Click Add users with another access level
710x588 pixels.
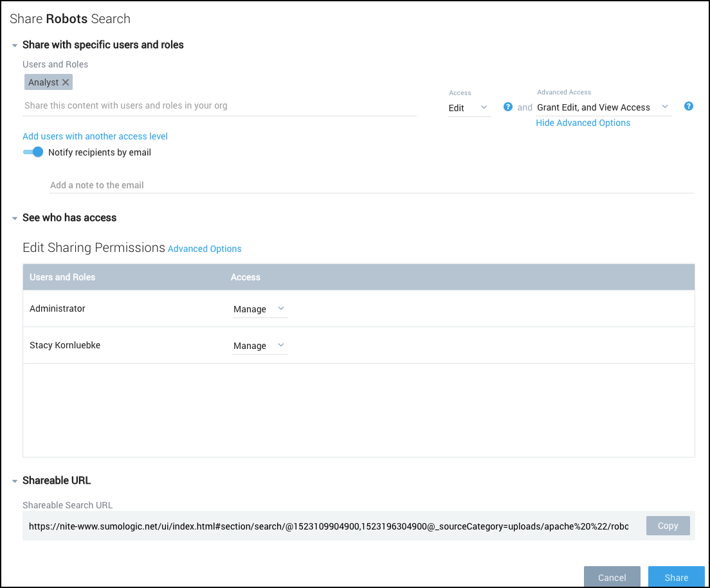point(95,136)
